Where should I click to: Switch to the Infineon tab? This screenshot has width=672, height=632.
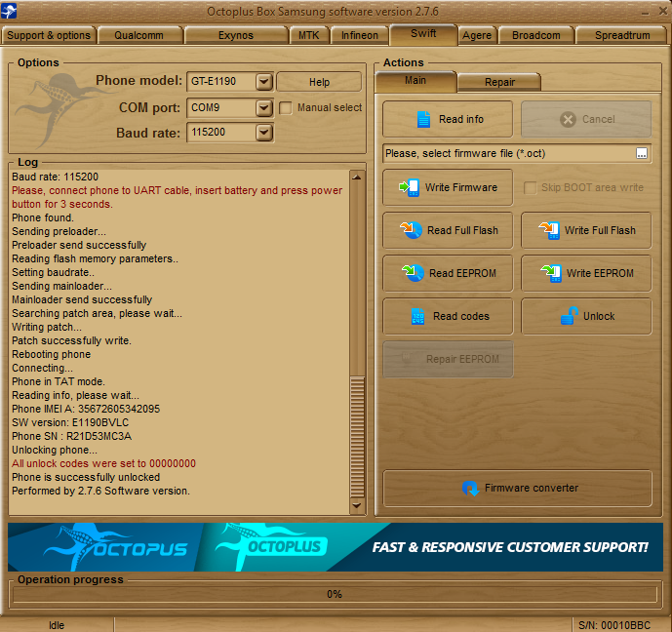click(360, 35)
